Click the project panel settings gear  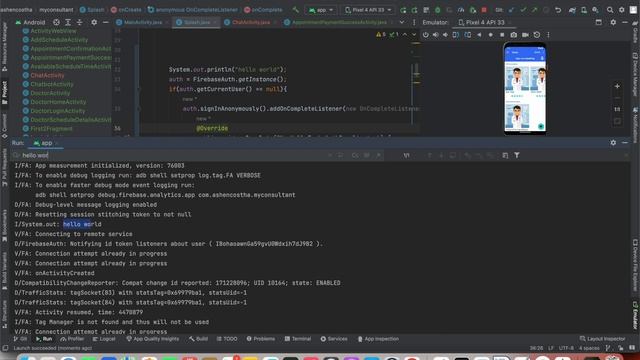(94, 22)
